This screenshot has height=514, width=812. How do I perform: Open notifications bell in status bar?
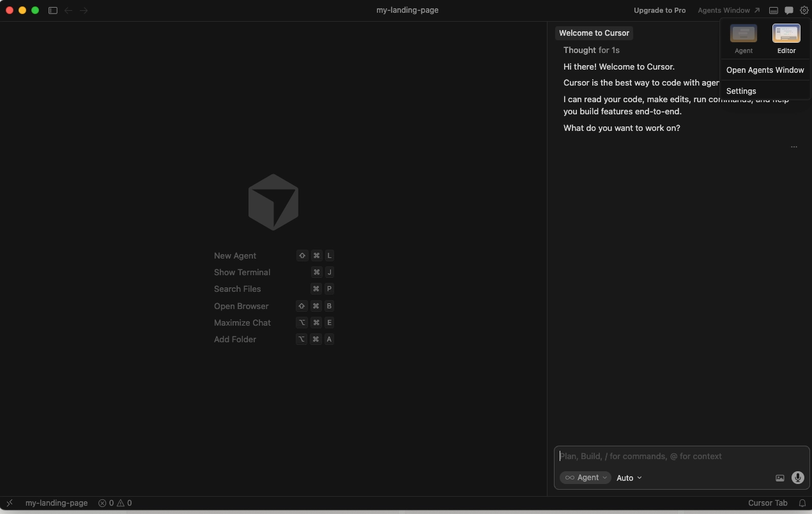click(802, 503)
